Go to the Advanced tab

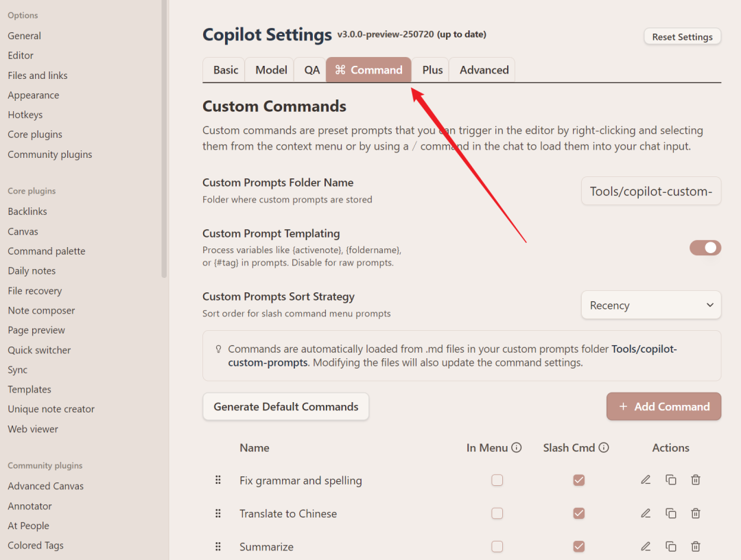pos(484,70)
